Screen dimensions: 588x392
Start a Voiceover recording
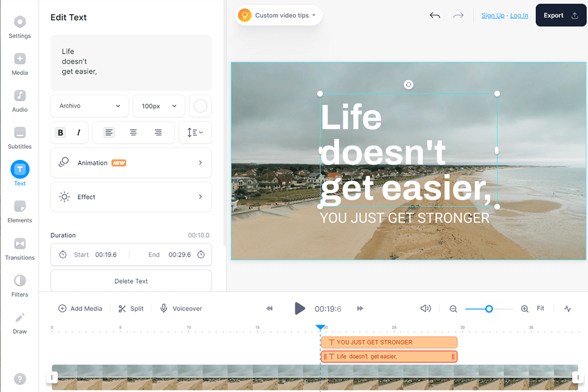coord(181,309)
